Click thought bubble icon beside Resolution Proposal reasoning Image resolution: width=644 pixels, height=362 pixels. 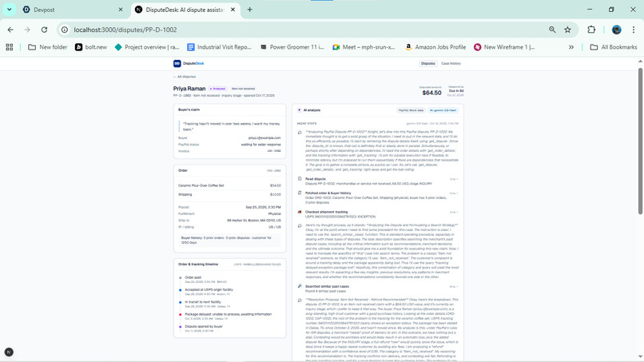click(x=300, y=300)
